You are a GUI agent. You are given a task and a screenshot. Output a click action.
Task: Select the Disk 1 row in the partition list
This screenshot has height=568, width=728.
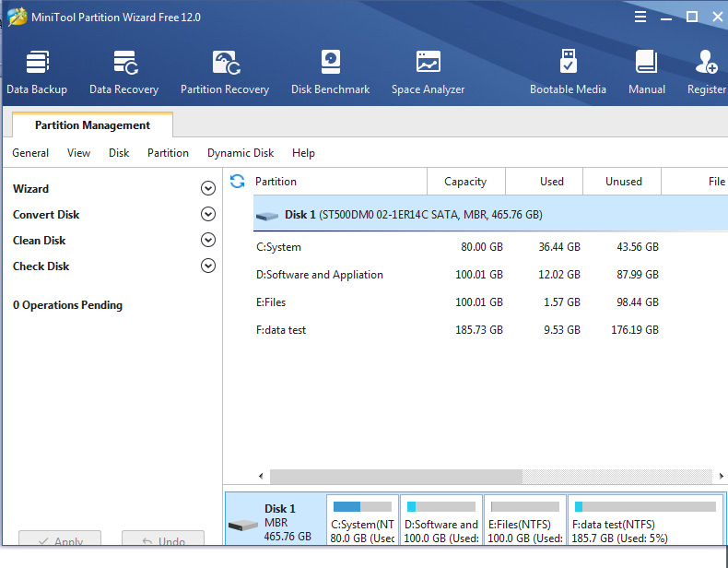coord(490,215)
